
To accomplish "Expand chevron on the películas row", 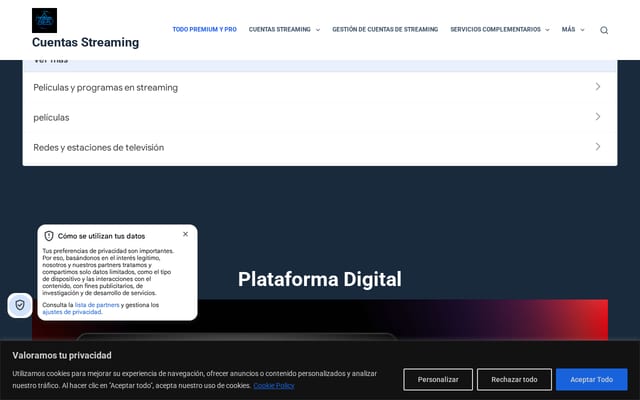I will pos(598,117).
